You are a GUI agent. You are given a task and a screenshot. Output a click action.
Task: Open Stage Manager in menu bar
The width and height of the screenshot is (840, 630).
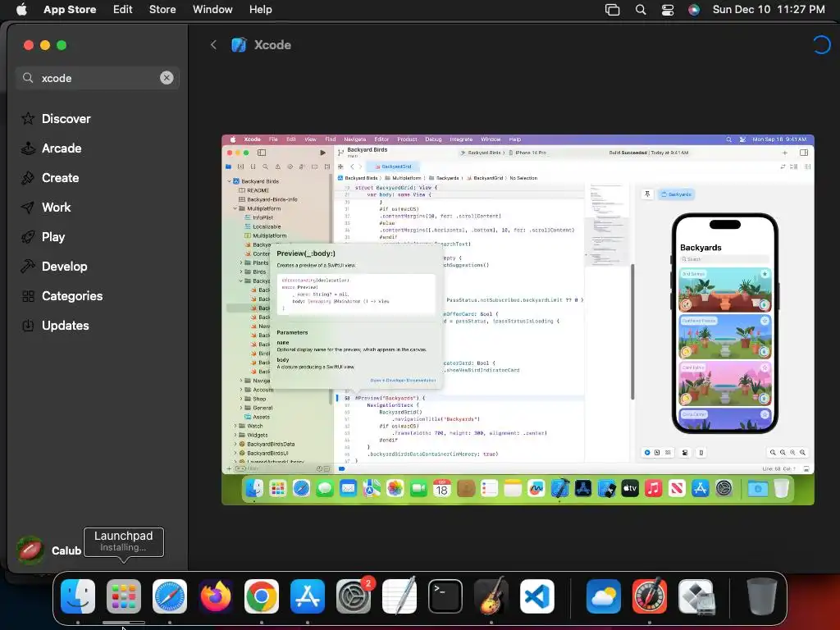612,10
